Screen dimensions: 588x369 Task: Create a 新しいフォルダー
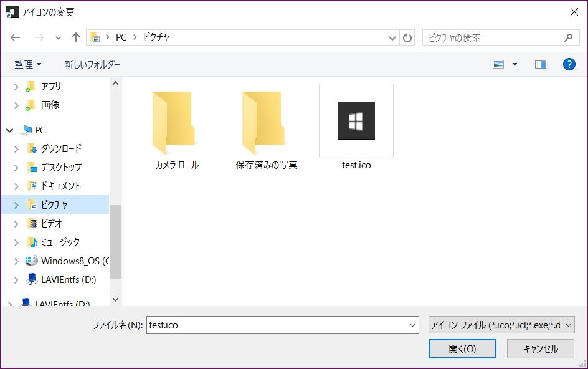click(x=92, y=65)
